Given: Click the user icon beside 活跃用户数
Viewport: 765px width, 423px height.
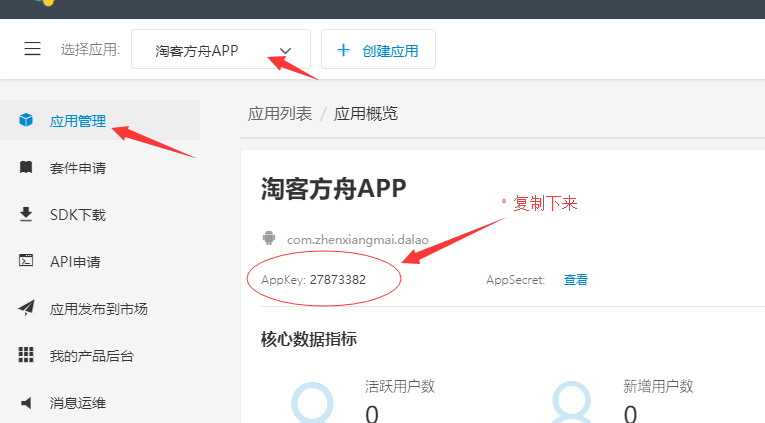Looking at the screenshot, I should pyautogui.click(x=312, y=403).
